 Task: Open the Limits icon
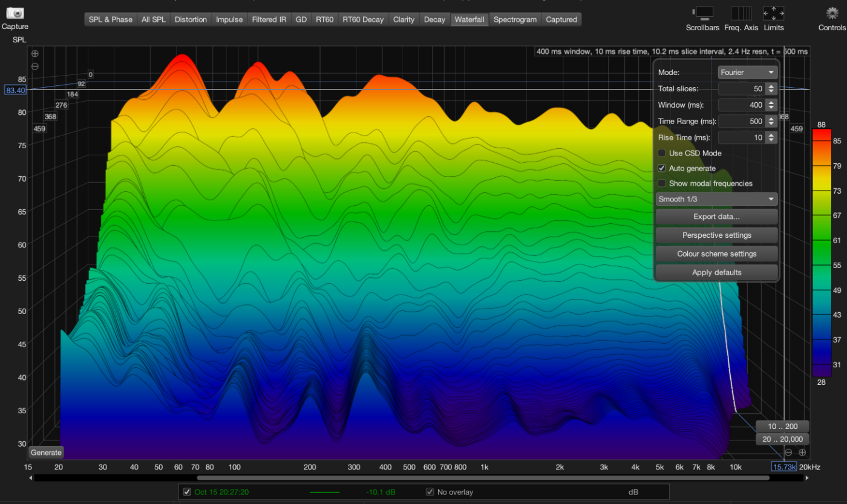773,13
